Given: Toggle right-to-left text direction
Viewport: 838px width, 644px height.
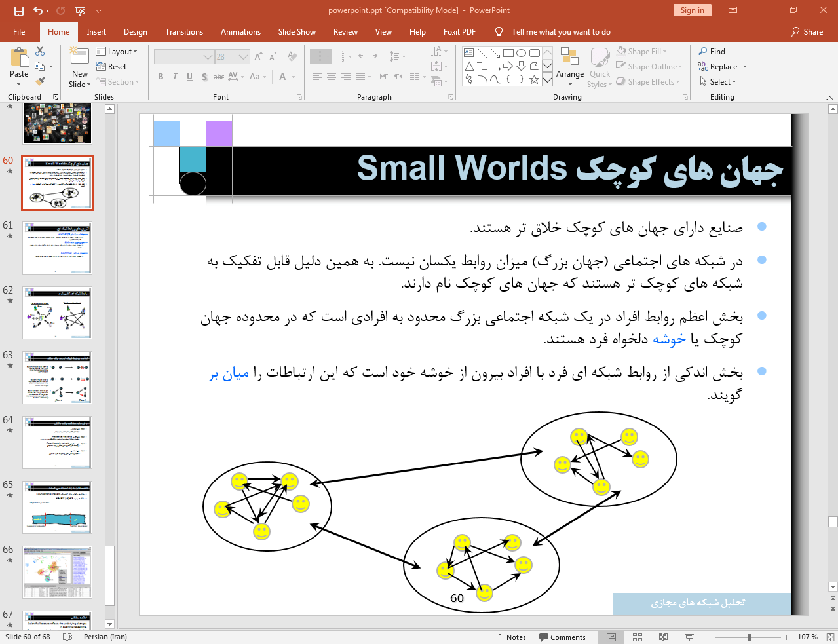Looking at the screenshot, I should coord(398,77).
